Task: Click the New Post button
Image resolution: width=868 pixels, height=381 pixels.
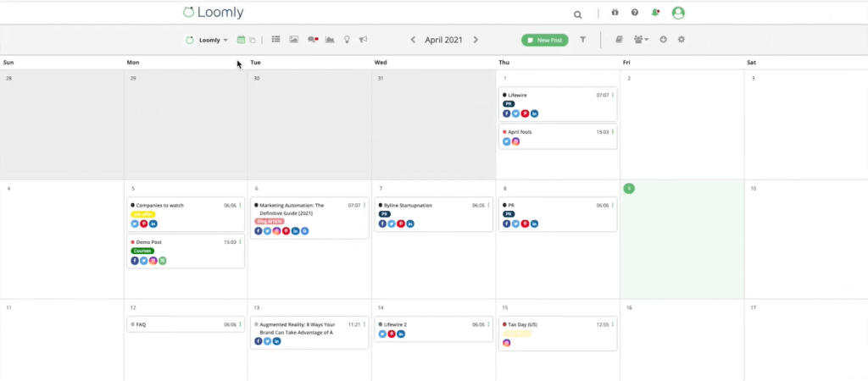Action: 544,40
